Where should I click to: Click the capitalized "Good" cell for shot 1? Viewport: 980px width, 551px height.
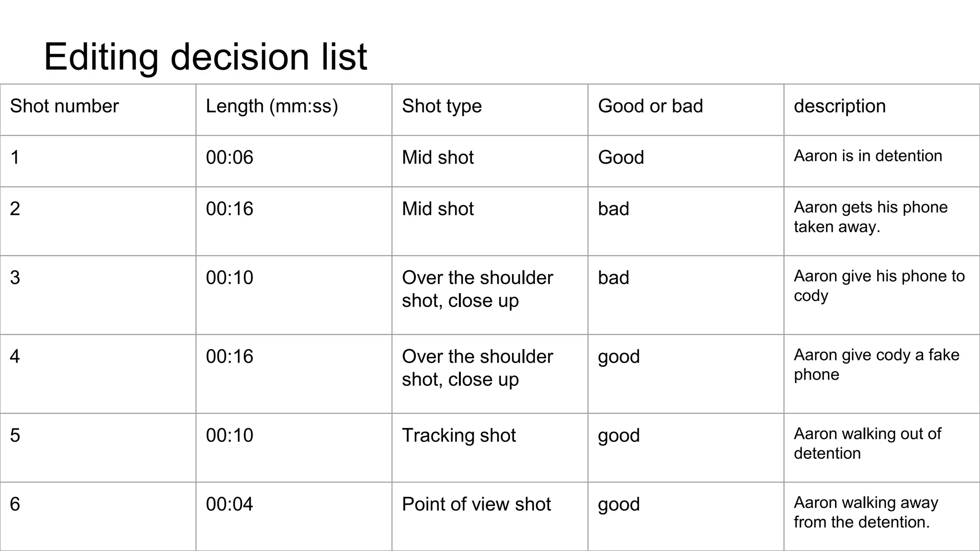[621, 157]
